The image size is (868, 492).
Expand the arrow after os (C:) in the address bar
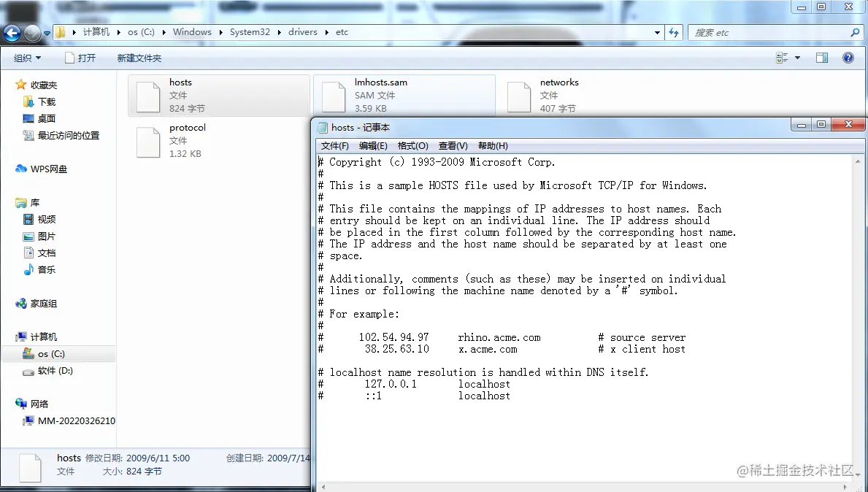coord(164,32)
